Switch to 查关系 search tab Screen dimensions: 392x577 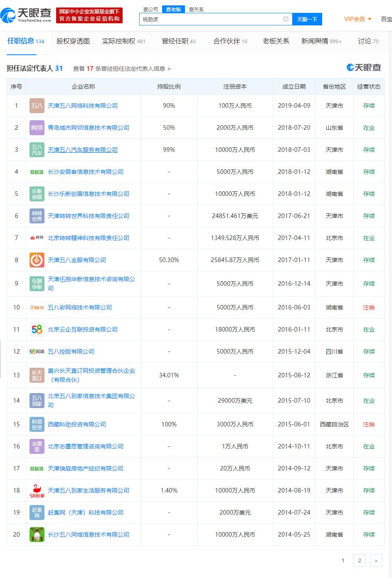pos(196,9)
